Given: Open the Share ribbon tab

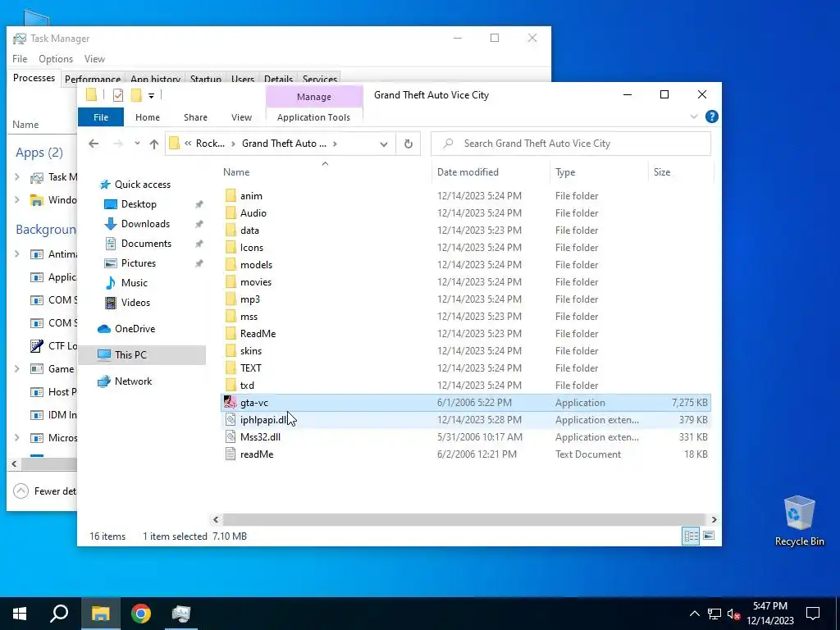Looking at the screenshot, I should click(x=195, y=116).
